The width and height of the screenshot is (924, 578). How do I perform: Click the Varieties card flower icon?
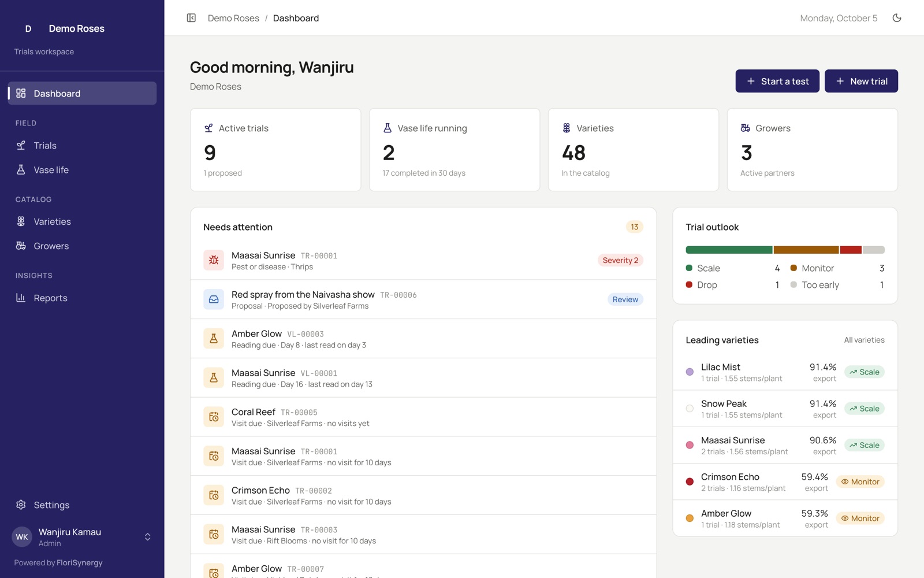click(567, 128)
